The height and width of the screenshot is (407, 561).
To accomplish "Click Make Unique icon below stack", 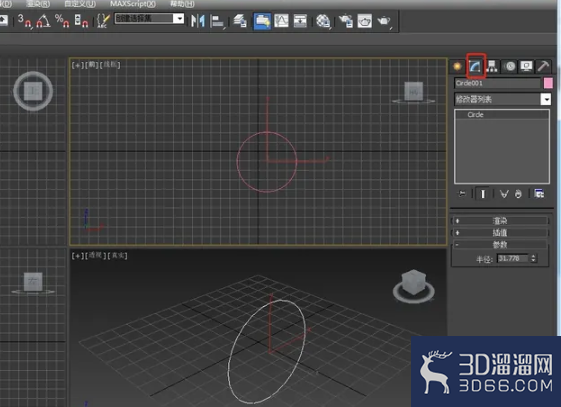I will (x=504, y=194).
